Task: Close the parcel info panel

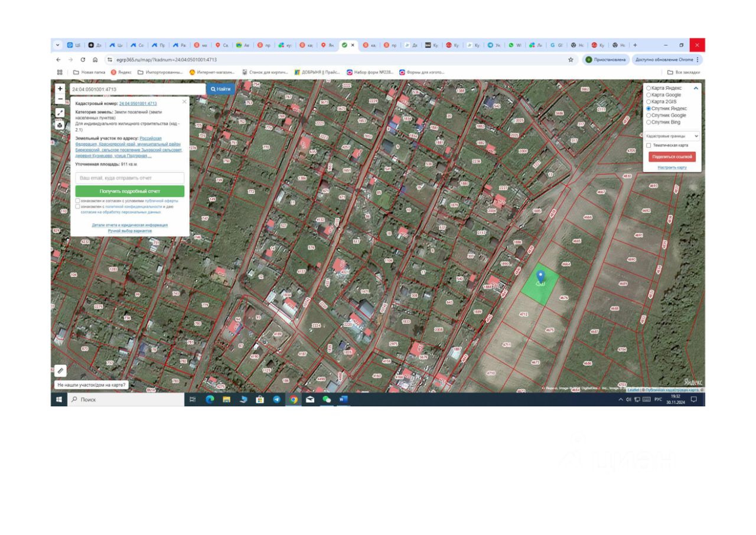Action: pyautogui.click(x=184, y=102)
